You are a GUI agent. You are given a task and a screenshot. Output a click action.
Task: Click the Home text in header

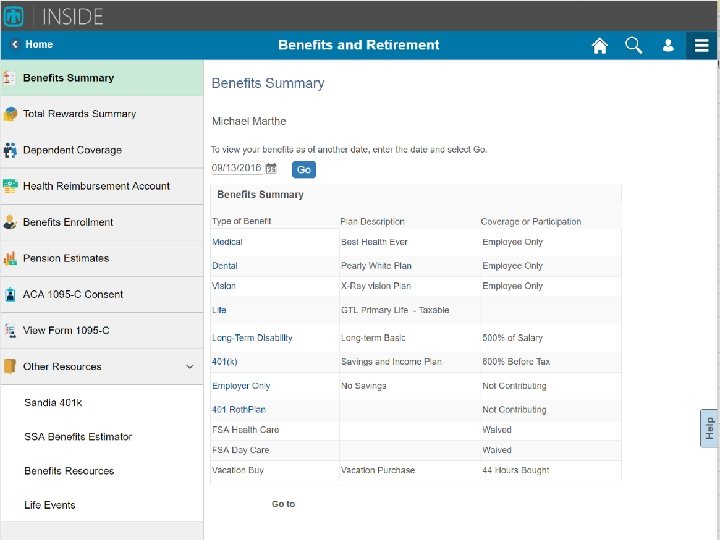[39, 45]
